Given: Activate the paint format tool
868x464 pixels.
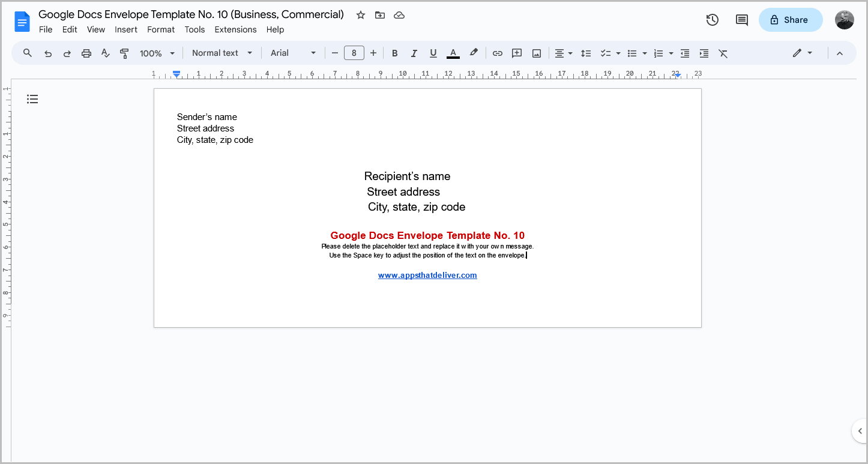Looking at the screenshot, I should tap(125, 53).
